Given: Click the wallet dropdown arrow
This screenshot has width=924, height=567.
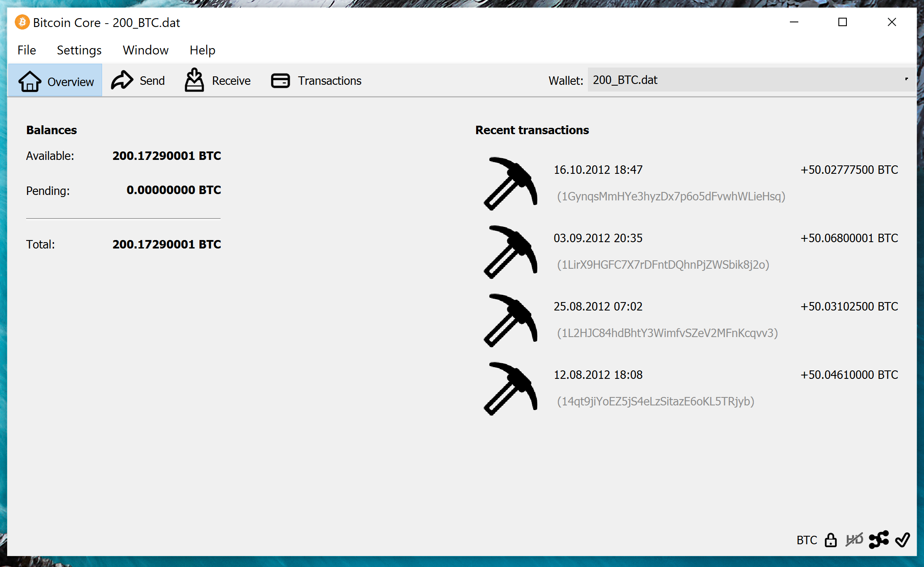Looking at the screenshot, I should (906, 79).
